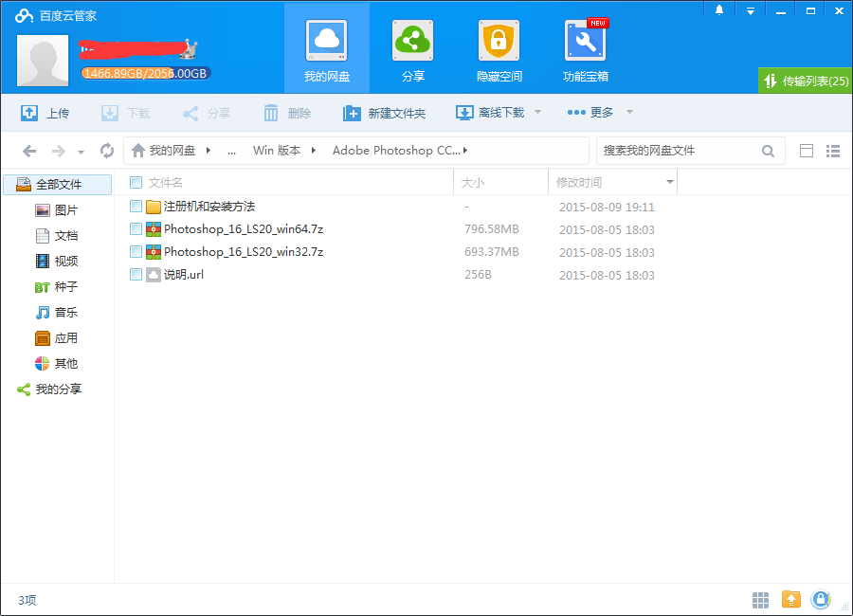This screenshot has height=616, width=853.
Task: Check the box for Photoshop_16_LS20_win64.7z
Action: pyautogui.click(x=136, y=229)
